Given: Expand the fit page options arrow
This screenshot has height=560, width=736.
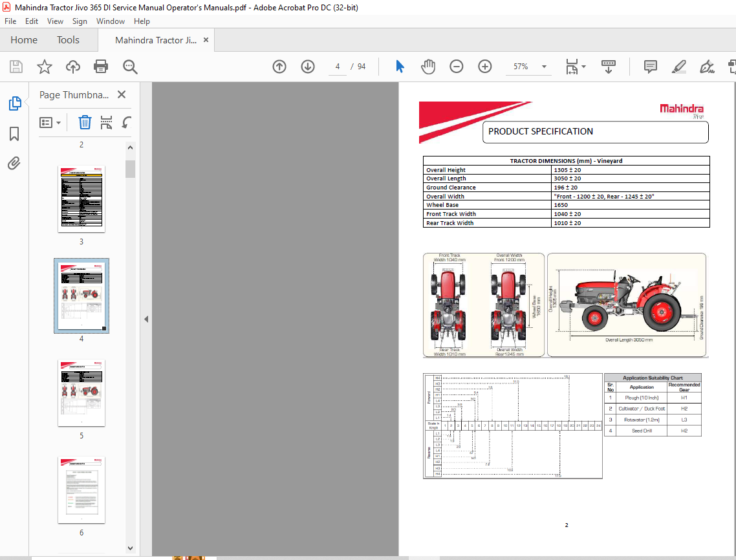Looking at the screenshot, I should click(x=584, y=67).
